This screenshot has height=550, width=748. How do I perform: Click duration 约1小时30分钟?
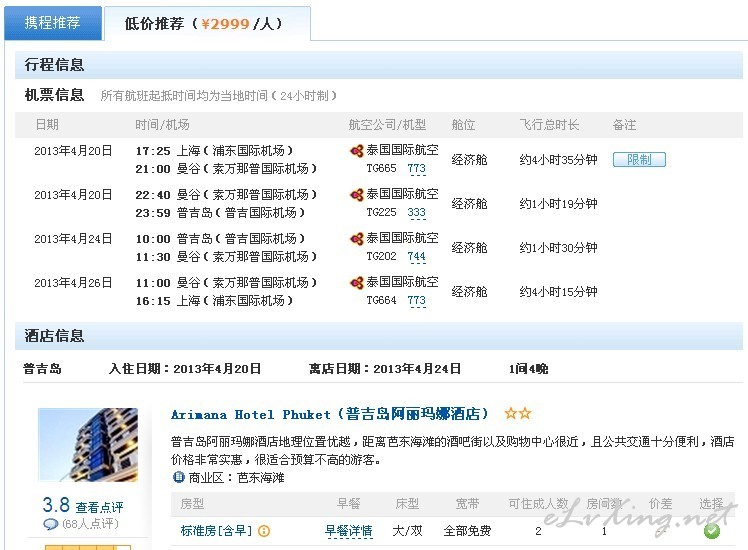pyautogui.click(x=558, y=248)
